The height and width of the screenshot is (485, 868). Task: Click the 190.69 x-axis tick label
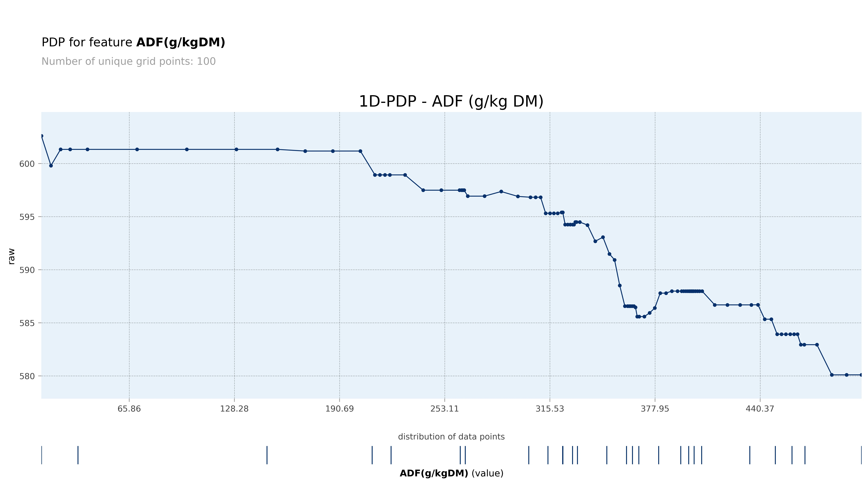coord(339,409)
